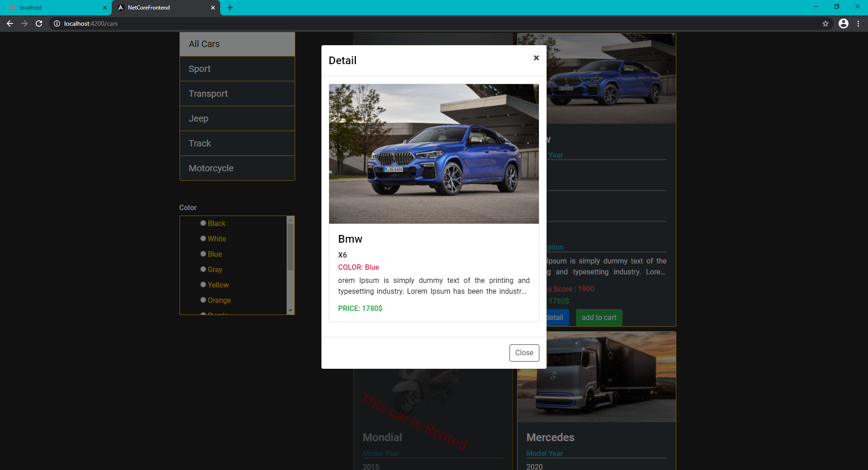Bookmark this page with the star icon
868x470 pixels.
pos(826,23)
